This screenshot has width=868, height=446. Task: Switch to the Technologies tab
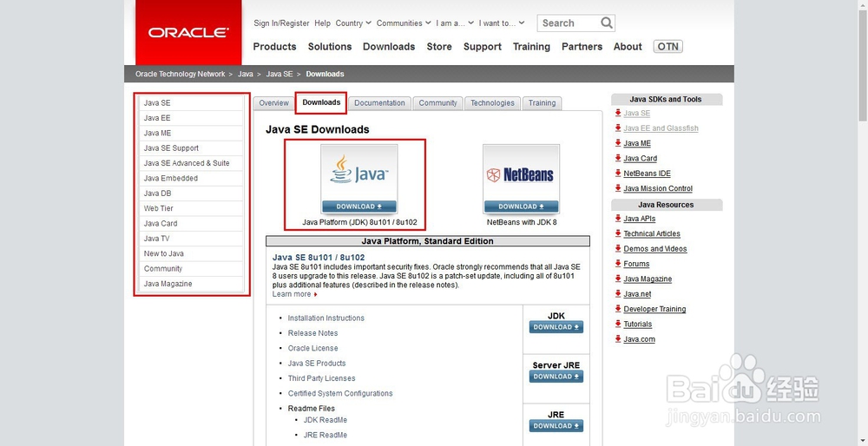pos(492,103)
